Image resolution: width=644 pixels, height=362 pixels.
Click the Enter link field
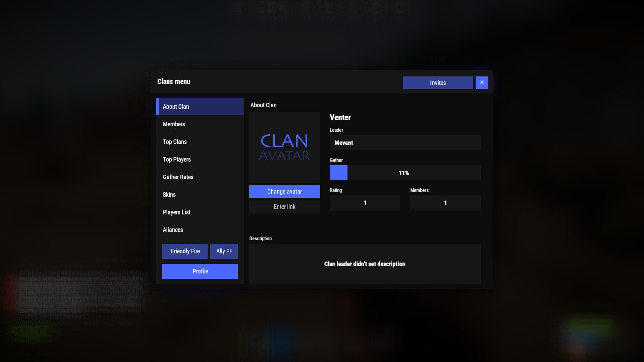tap(284, 207)
